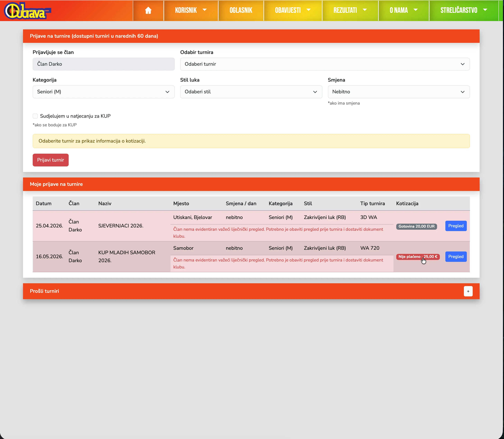504x439 pixels.
Task: Open the REZULTATI dropdown menu
Action: click(350, 10)
